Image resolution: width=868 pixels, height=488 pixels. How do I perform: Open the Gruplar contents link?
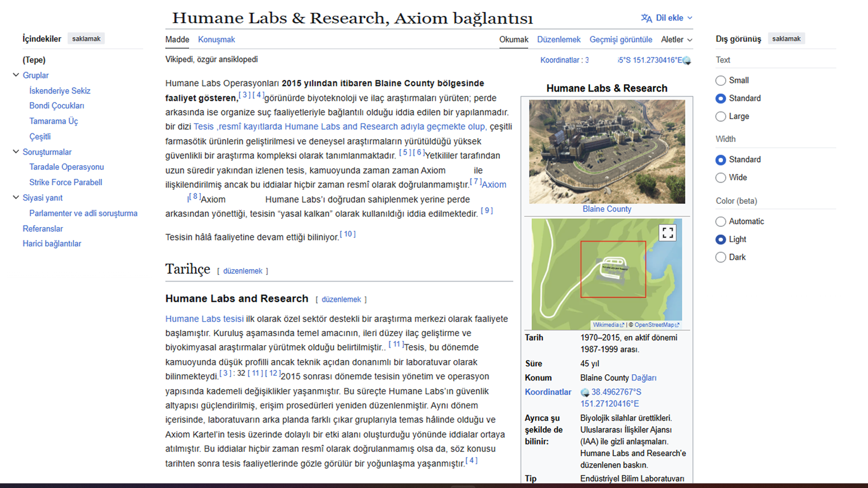pyautogui.click(x=36, y=75)
